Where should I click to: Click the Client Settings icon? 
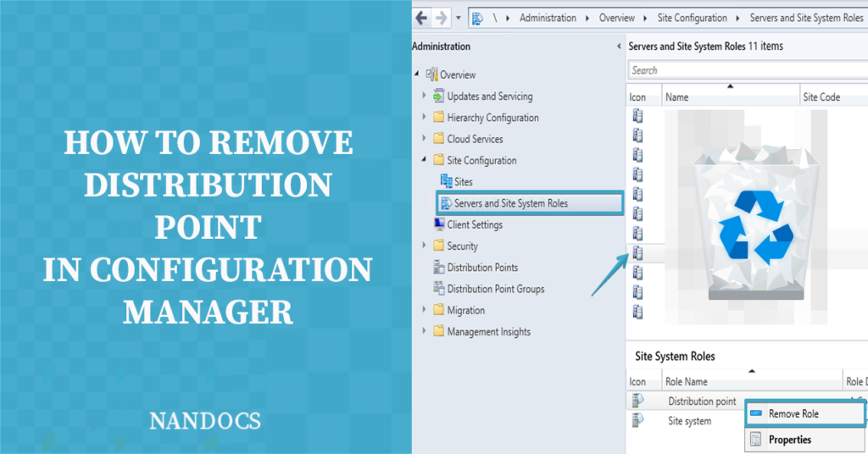click(x=439, y=224)
